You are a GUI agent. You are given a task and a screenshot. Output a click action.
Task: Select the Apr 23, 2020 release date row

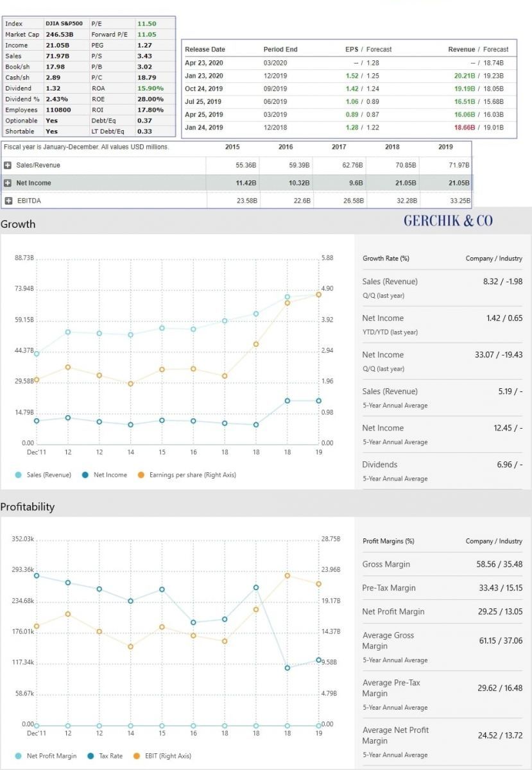[x=204, y=63]
